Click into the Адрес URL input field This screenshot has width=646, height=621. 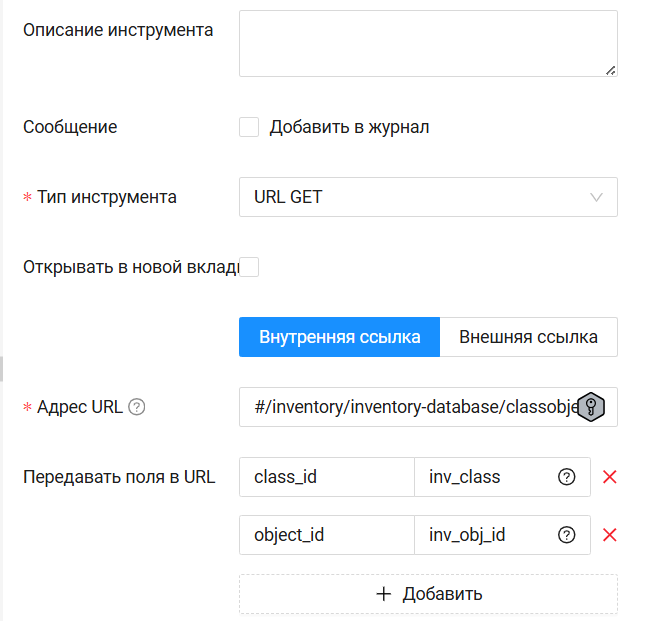[x=410, y=407]
